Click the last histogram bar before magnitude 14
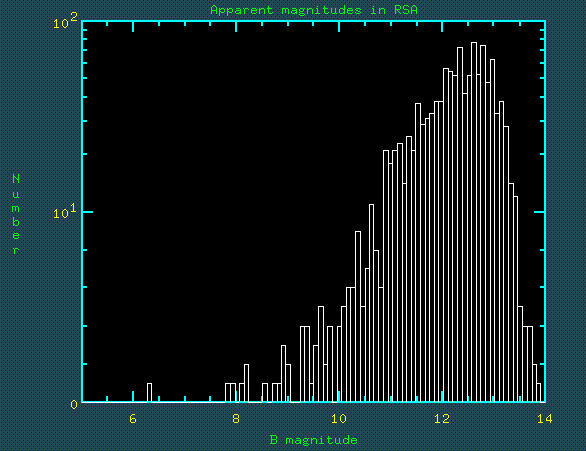The width and height of the screenshot is (586, 451). coord(539,393)
